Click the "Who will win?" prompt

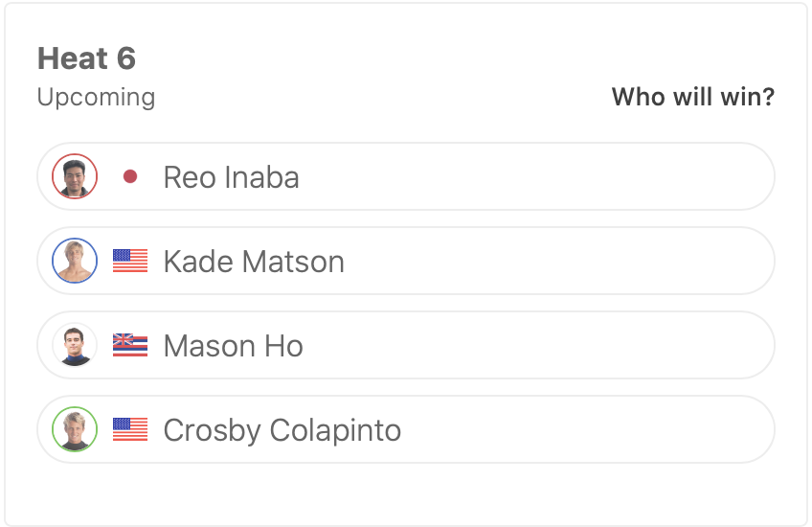point(692,97)
